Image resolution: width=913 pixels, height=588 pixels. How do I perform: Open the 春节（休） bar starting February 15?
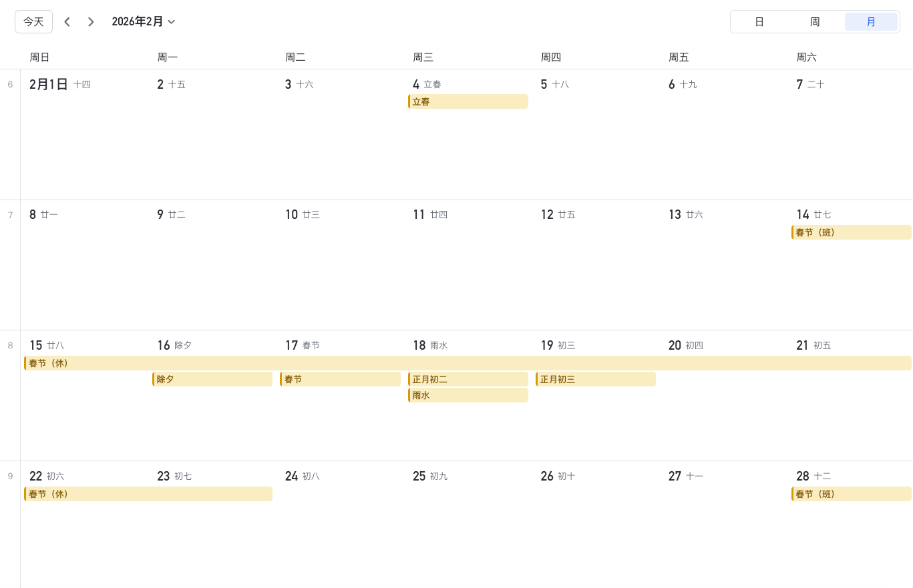(468, 363)
